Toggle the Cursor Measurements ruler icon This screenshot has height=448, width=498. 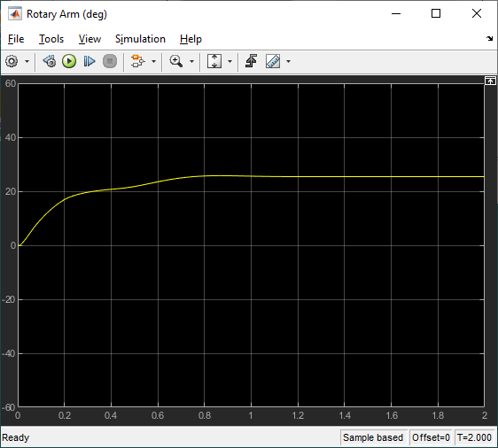[x=273, y=61]
